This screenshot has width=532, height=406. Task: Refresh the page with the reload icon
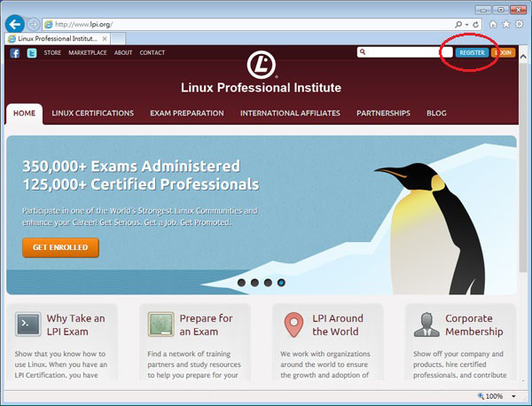(476, 24)
